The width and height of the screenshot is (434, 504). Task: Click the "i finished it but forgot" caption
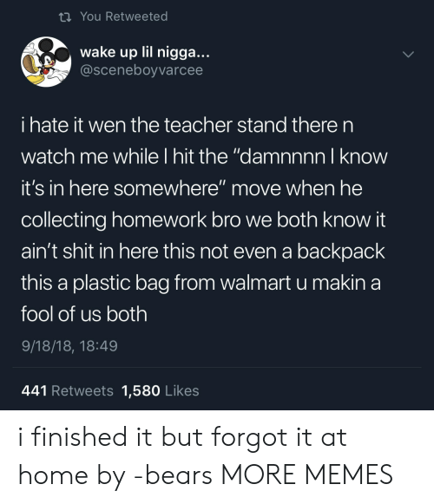[153, 437]
